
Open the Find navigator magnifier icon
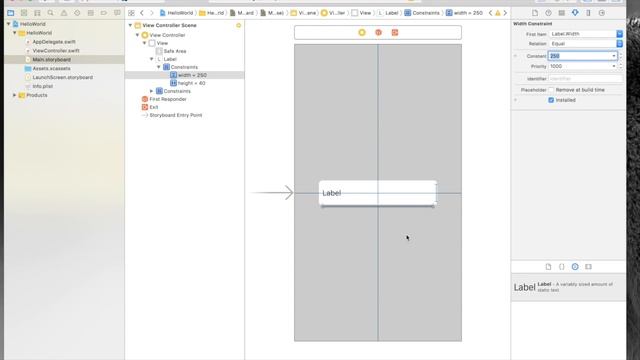[x=51, y=13]
